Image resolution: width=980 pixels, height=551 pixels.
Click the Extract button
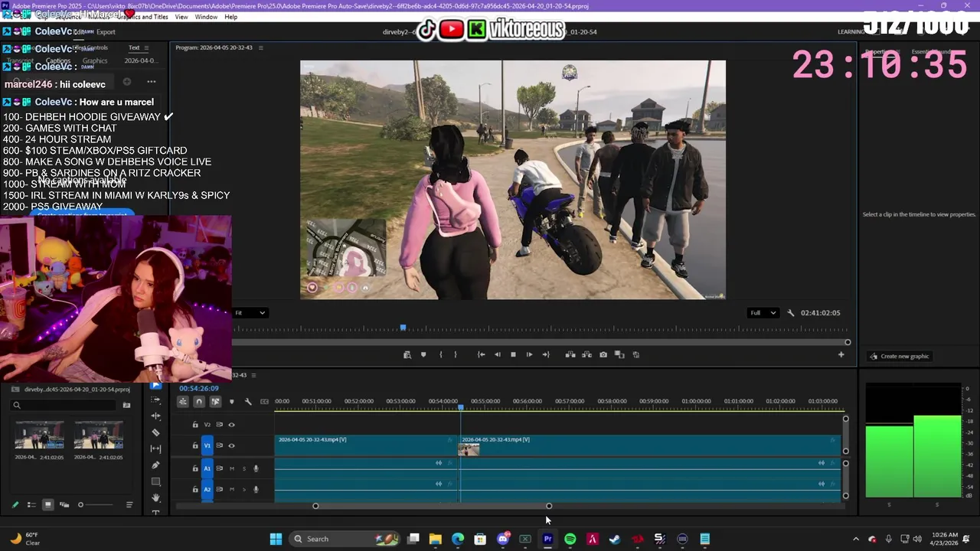(x=587, y=354)
